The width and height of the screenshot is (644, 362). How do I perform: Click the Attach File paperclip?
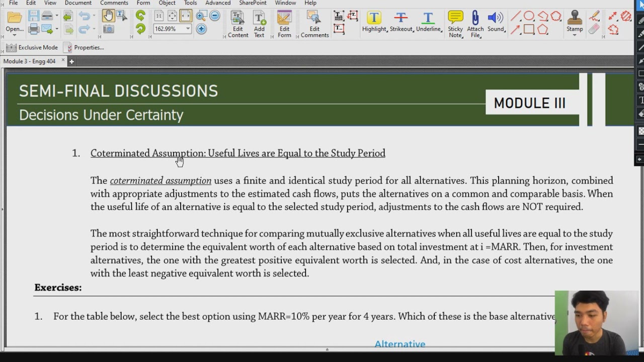coord(475,25)
